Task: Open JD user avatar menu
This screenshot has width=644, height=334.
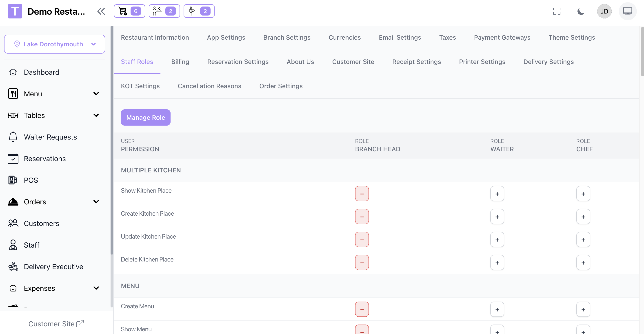Action: (x=604, y=11)
